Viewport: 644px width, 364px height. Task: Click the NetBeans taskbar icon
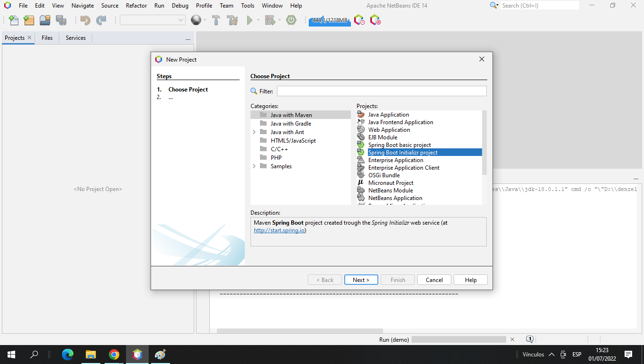pyautogui.click(x=137, y=354)
